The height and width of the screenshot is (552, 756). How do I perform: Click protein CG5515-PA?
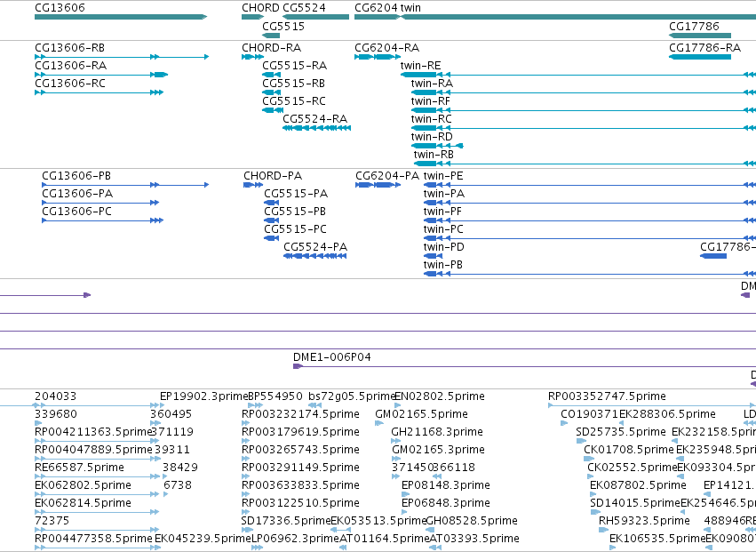[296, 194]
